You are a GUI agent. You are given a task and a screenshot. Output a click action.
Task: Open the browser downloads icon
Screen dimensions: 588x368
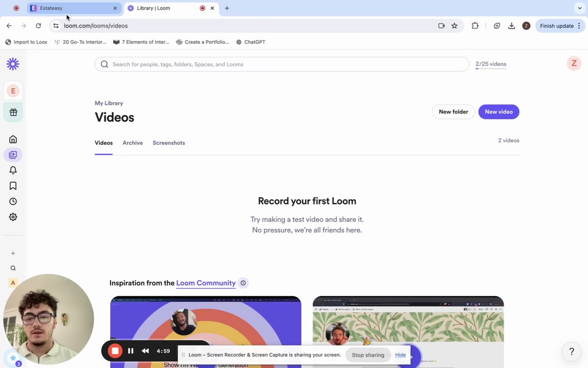click(511, 26)
